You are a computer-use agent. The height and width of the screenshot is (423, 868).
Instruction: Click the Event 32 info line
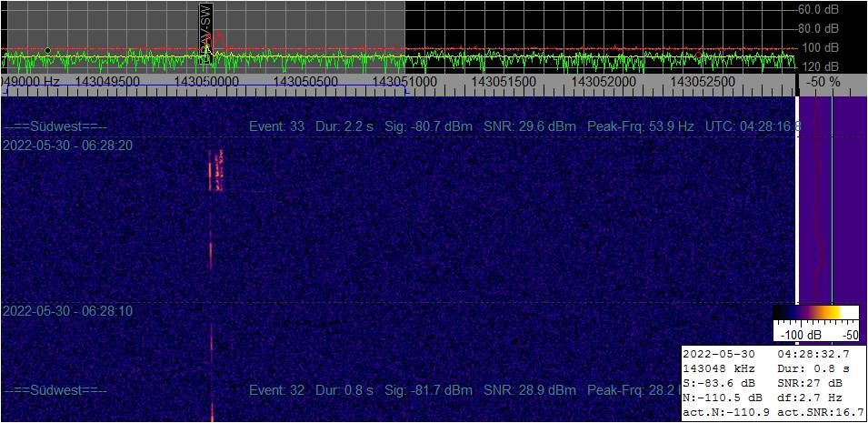[x=465, y=389]
